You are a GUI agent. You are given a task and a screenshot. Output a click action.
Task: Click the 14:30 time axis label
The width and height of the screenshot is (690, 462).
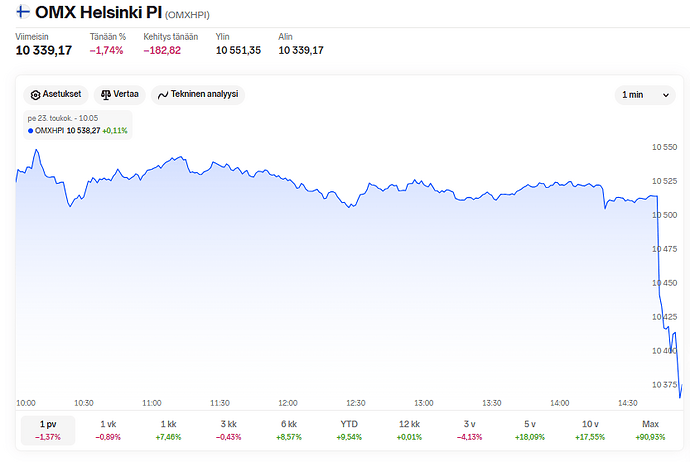pos(628,403)
